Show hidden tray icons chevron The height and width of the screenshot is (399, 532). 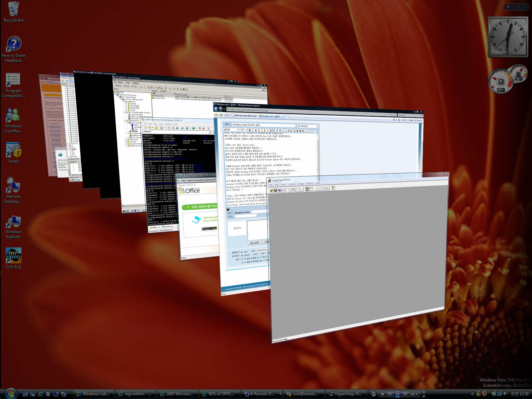point(472,394)
